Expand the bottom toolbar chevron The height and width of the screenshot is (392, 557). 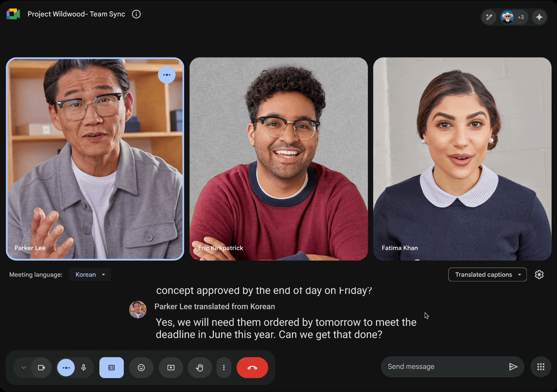[23, 368]
